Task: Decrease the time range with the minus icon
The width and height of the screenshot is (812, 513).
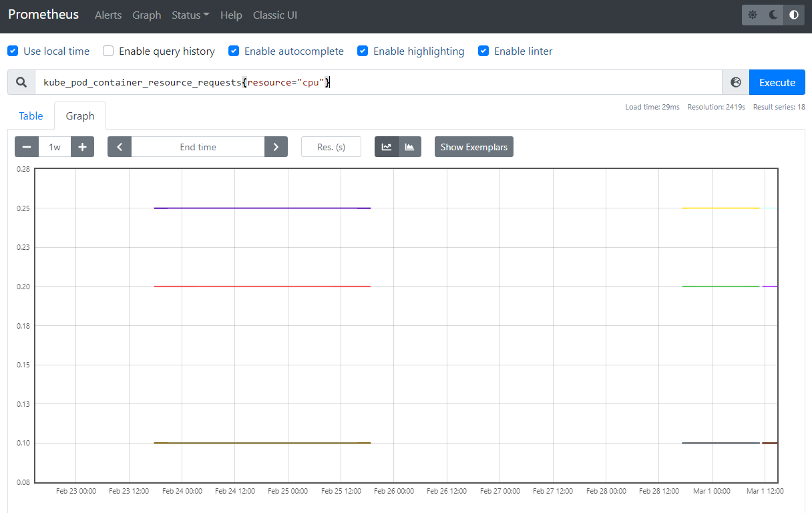Action: point(27,147)
